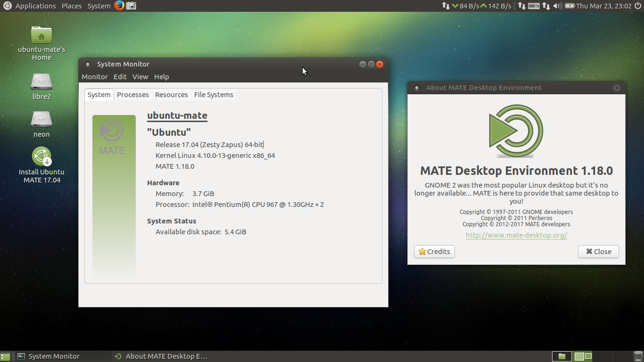Click "MATE Desktop Environment 1.18.0" heading
644x362 pixels.
click(x=516, y=171)
